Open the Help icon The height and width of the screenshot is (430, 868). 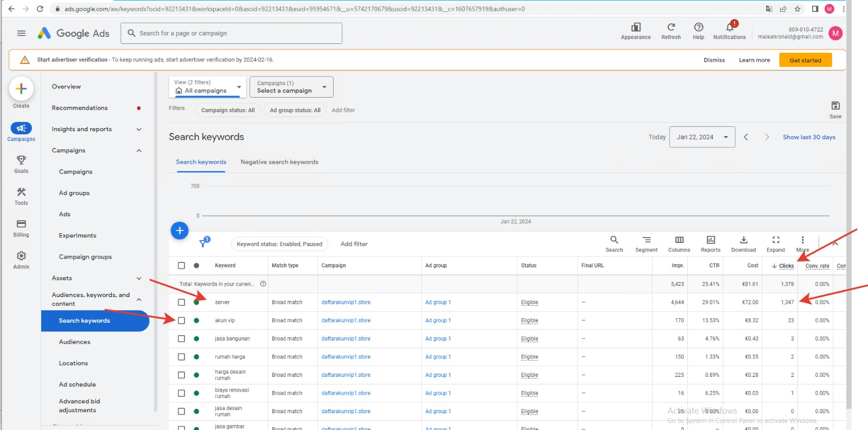699,27
